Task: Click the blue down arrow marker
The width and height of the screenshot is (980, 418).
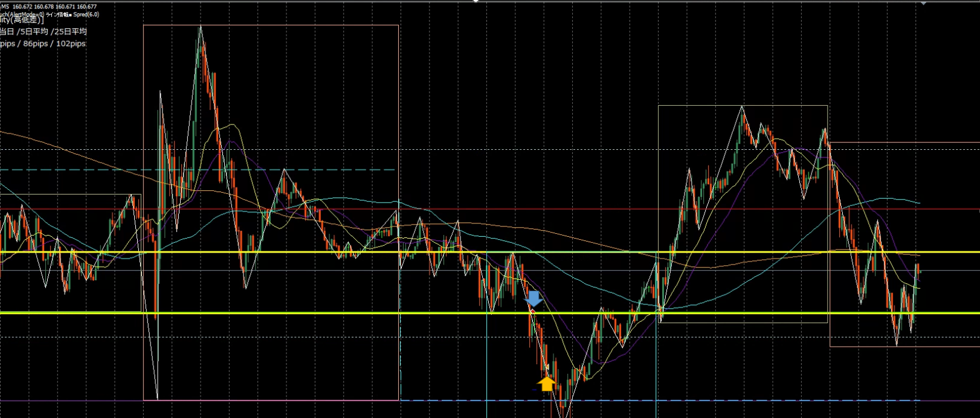Action: point(534,298)
